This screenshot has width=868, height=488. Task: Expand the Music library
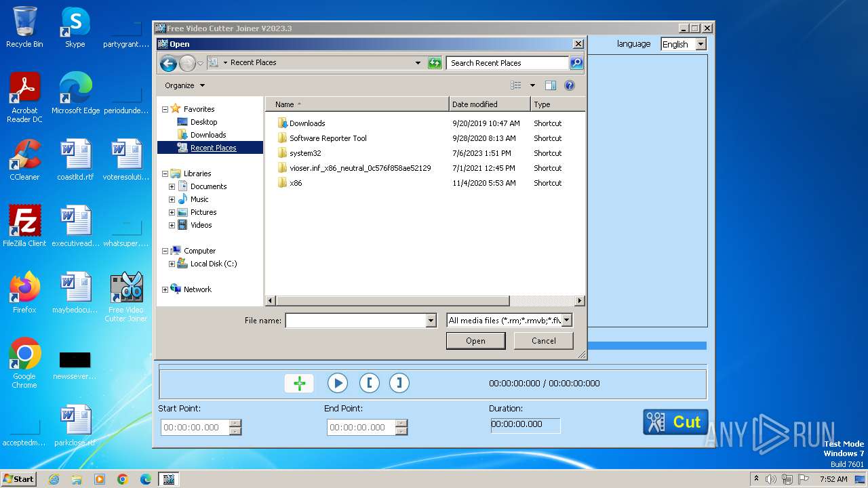click(172, 199)
